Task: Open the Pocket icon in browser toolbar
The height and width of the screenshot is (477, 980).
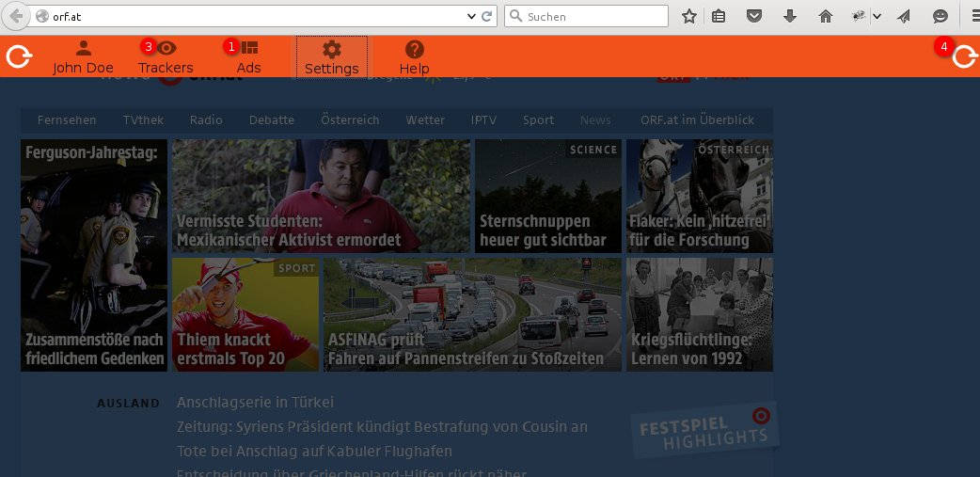Action: [754, 16]
